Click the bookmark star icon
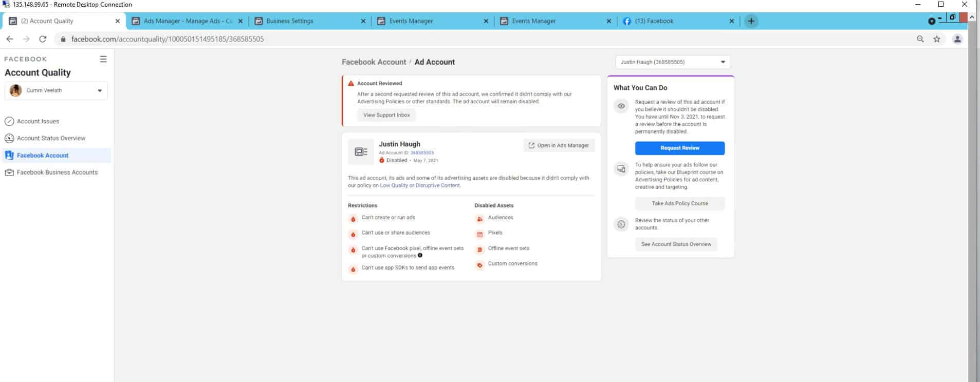The image size is (980, 382). click(937, 39)
